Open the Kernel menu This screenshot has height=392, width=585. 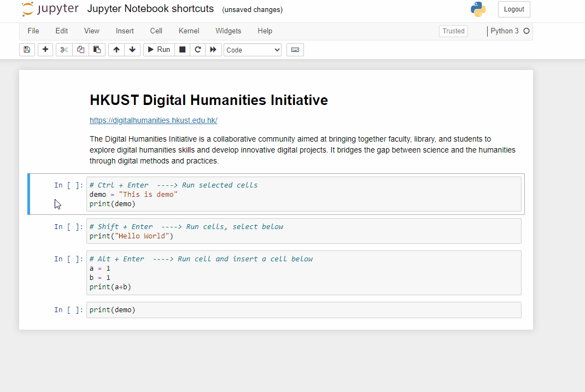pos(189,31)
